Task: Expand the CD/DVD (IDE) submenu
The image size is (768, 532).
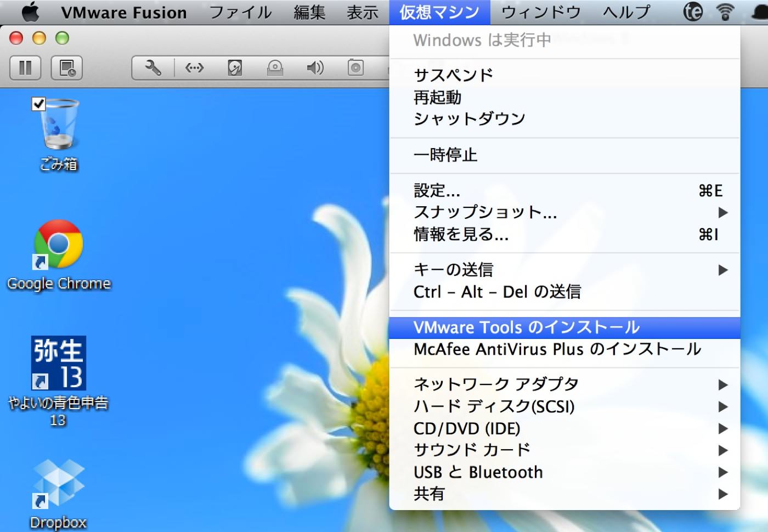Action: point(564,428)
